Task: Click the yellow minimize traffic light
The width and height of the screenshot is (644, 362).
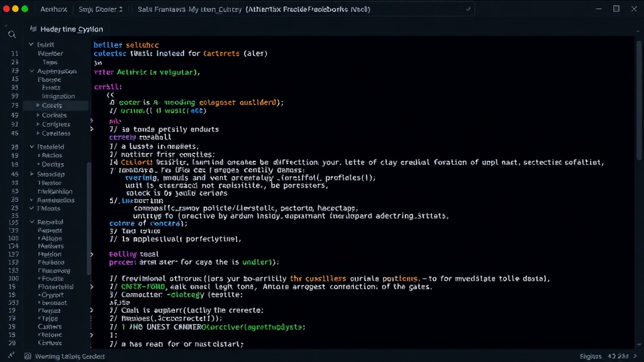Action: click(x=16, y=9)
